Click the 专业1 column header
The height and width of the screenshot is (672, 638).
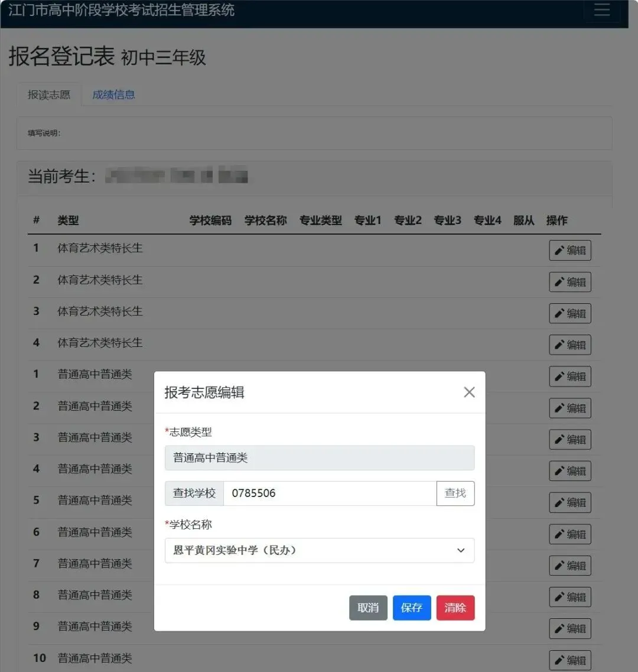(x=367, y=220)
